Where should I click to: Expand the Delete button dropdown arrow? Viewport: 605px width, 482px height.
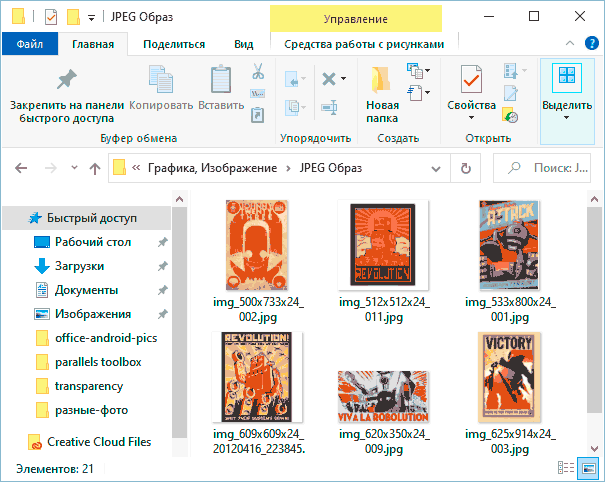[x=342, y=79]
